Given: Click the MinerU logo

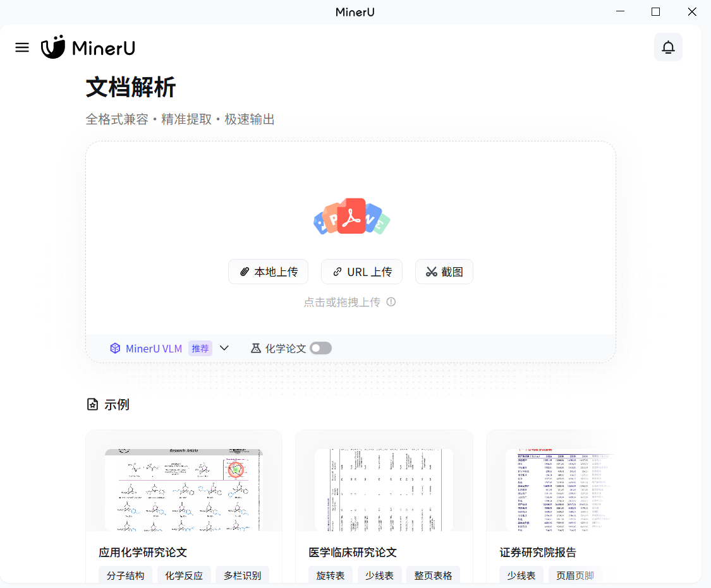Looking at the screenshot, I should [88, 47].
